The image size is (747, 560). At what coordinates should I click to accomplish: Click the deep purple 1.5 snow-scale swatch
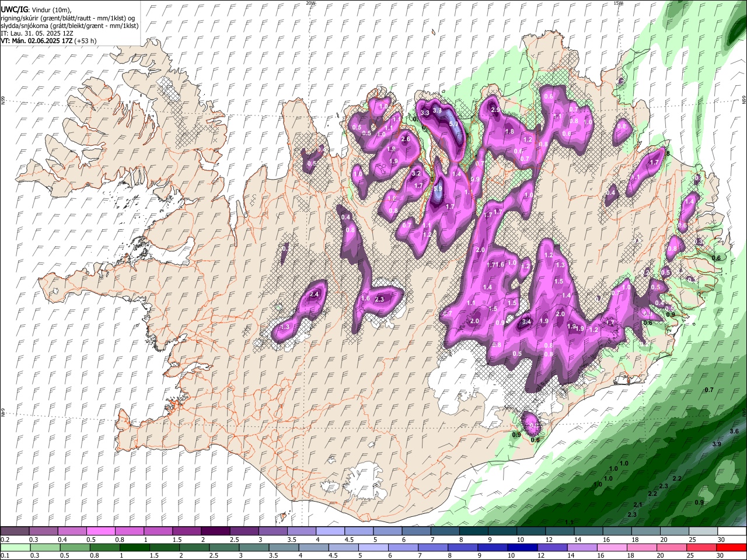(x=187, y=531)
